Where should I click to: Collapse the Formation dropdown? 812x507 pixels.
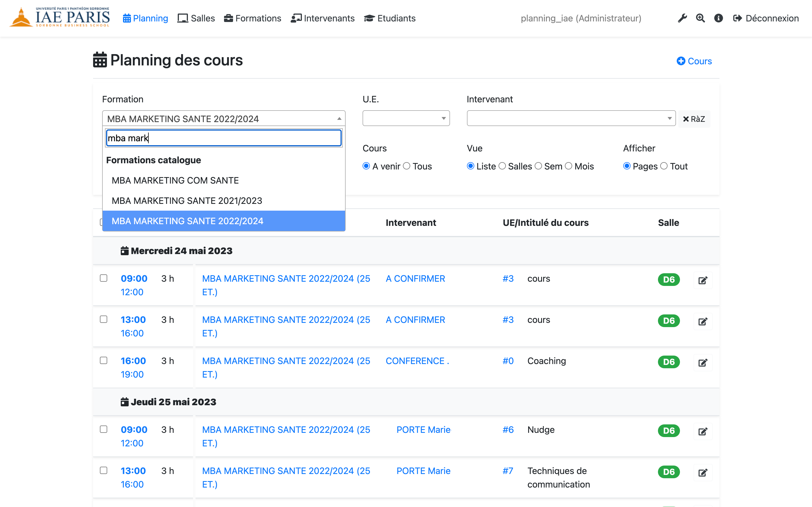pos(224,118)
